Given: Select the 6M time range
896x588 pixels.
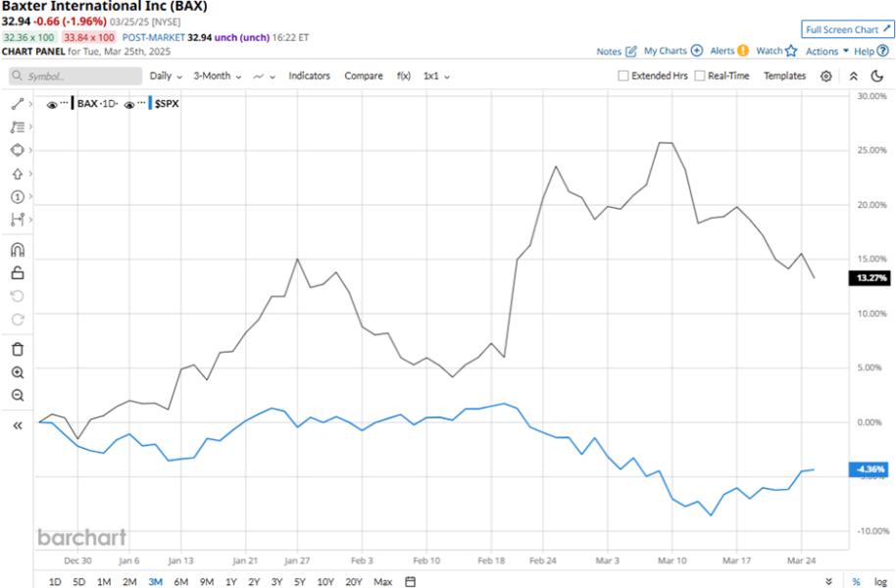Looking at the screenshot, I should (x=181, y=582).
